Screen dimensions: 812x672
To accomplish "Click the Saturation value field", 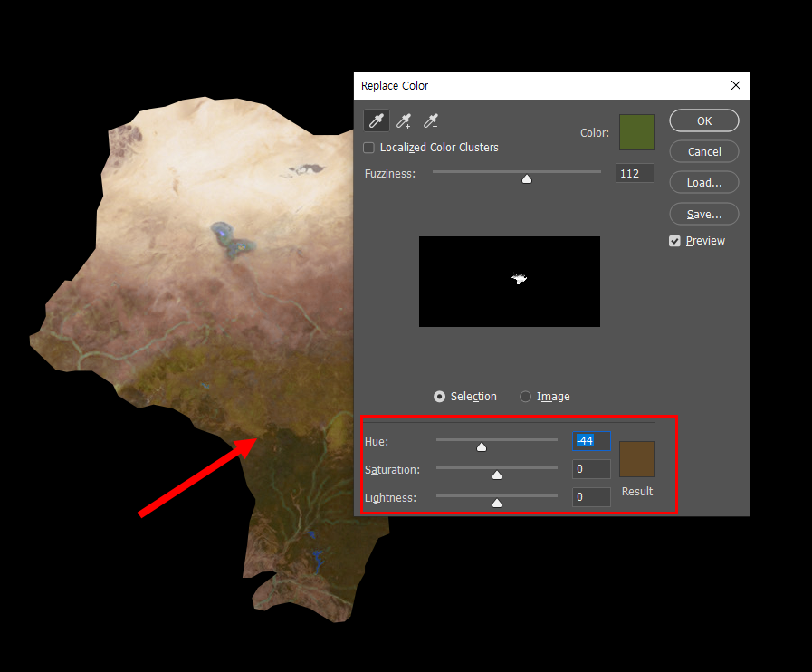I will tap(591, 469).
